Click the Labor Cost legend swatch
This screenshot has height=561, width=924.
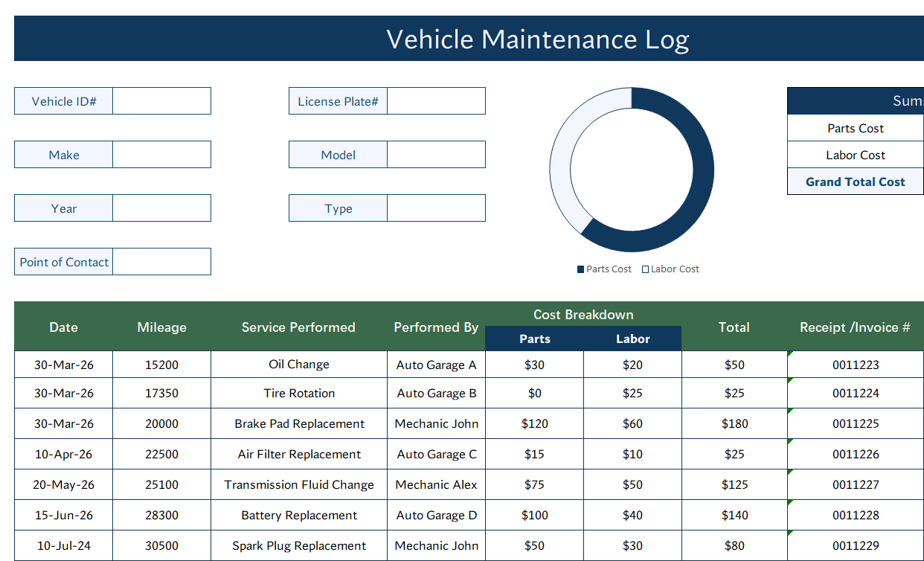pos(646,269)
